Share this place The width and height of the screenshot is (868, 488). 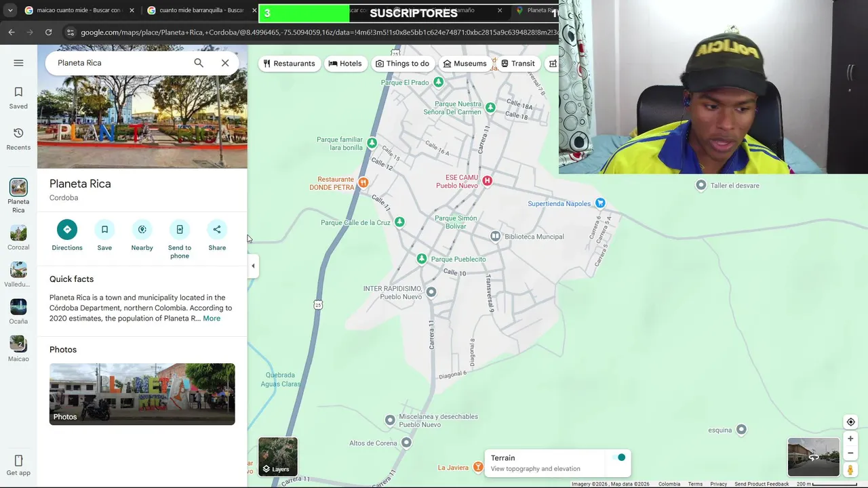tap(217, 236)
